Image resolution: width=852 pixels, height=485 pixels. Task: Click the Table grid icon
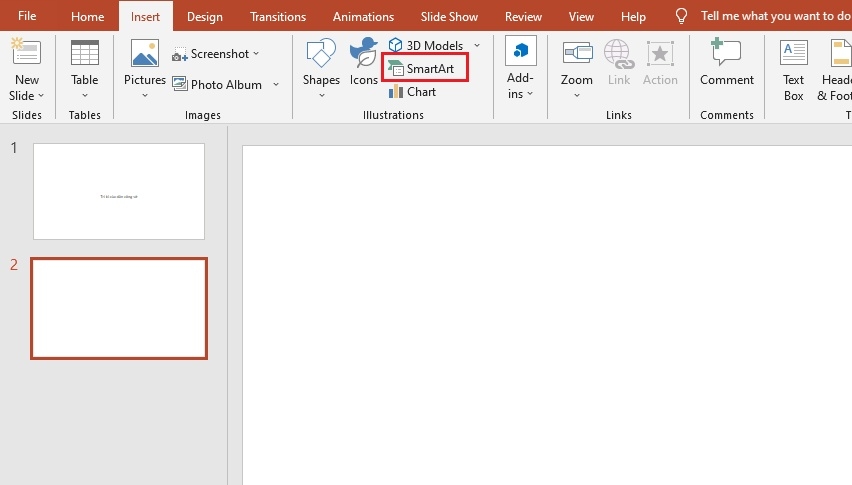(85, 53)
